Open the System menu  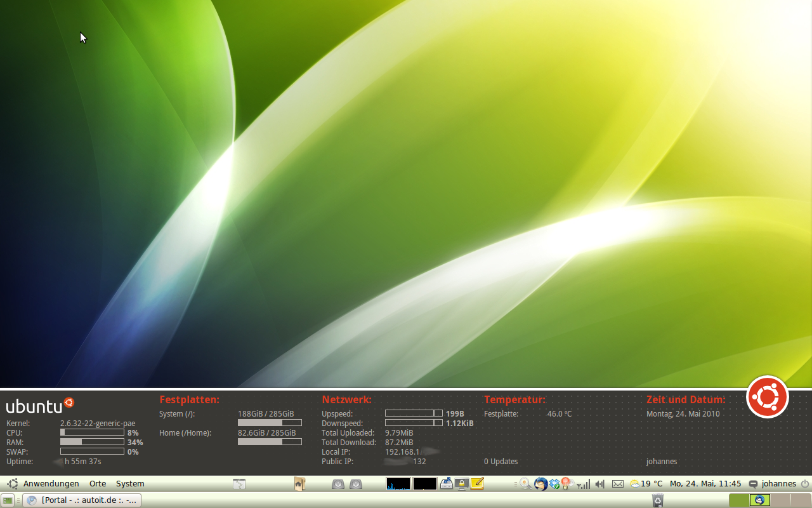(130, 484)
